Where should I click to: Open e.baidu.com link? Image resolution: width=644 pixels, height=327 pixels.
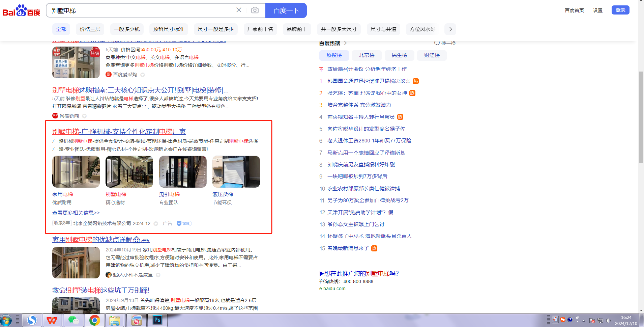pos(332,289)
